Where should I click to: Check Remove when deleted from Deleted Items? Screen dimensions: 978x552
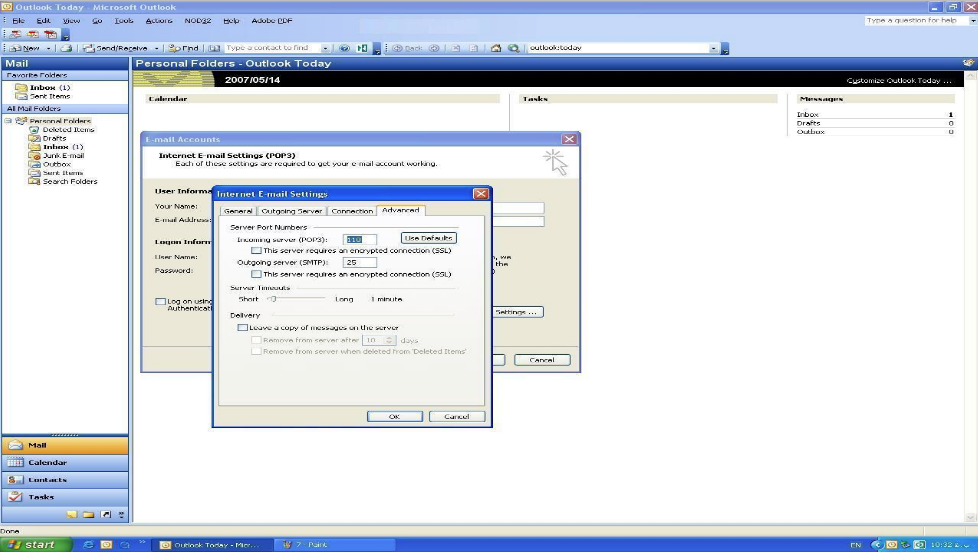coord(256,351)
